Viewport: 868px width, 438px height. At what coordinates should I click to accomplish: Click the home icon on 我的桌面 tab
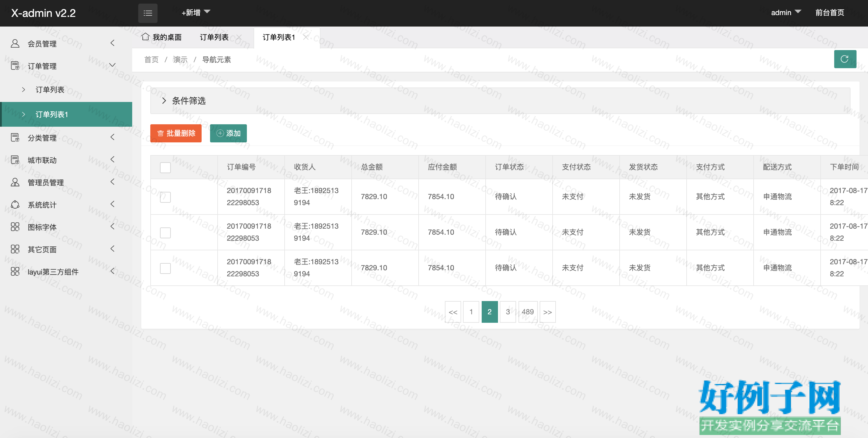tap(145, 37)
